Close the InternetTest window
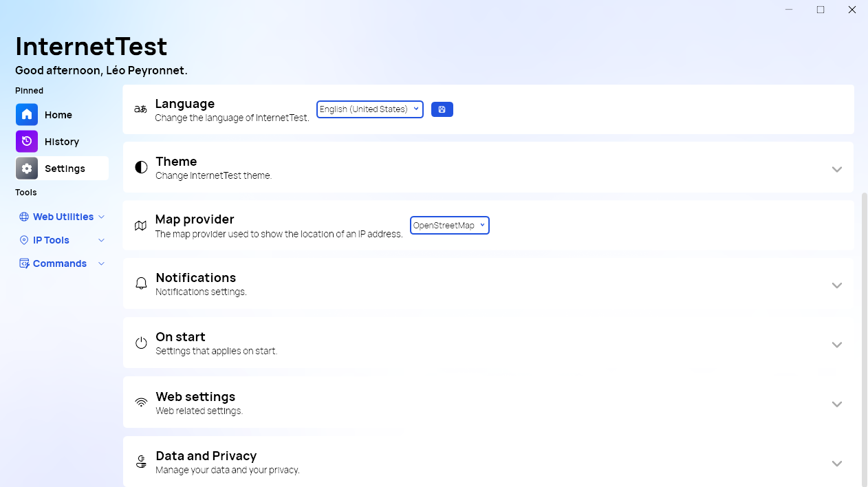This screenshot has width=868, height=487. (852, 10)
